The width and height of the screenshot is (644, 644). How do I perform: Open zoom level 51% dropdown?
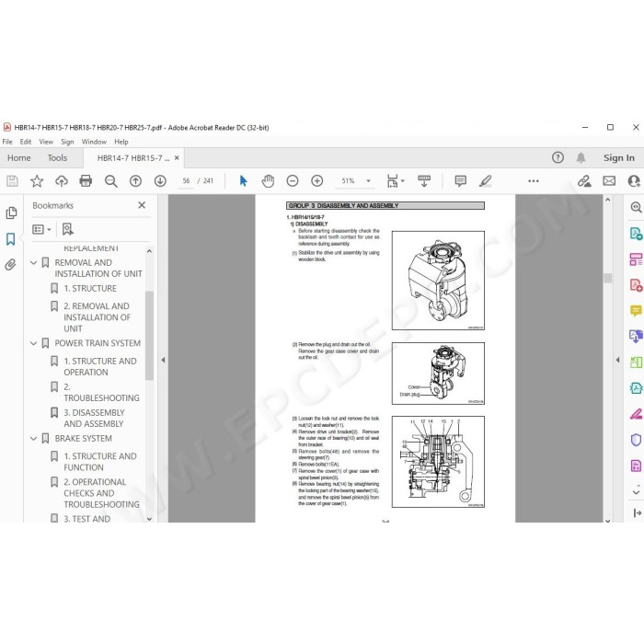click(368, 180)
